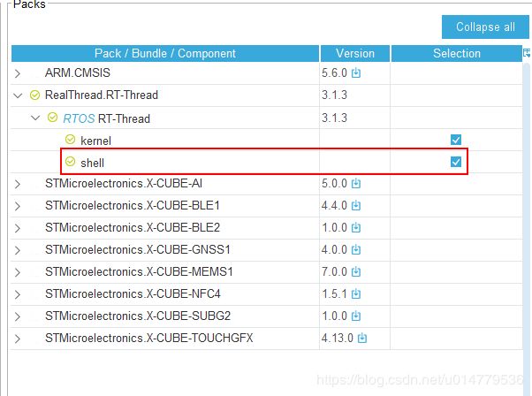
Task: Select the ARM.CMSIS row text
Action: tap(78, 73)
